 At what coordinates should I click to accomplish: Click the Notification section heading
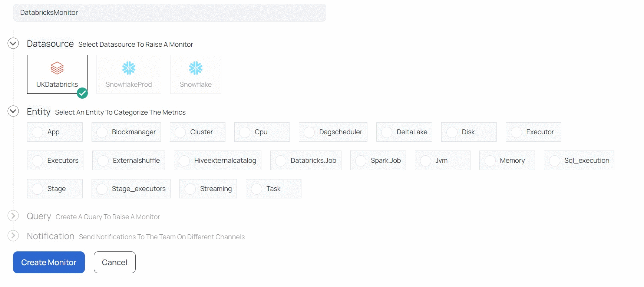coord(51,236)
